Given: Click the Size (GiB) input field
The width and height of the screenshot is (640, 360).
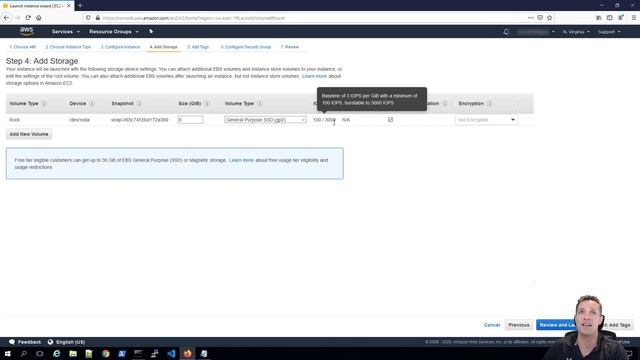Looking at the screenshot, I should [190, 120].
